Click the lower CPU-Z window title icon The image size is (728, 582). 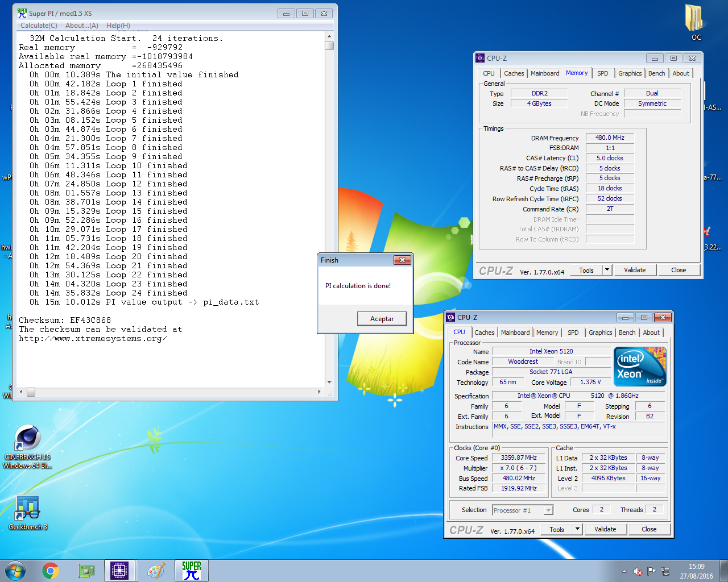tap(450, 317)
